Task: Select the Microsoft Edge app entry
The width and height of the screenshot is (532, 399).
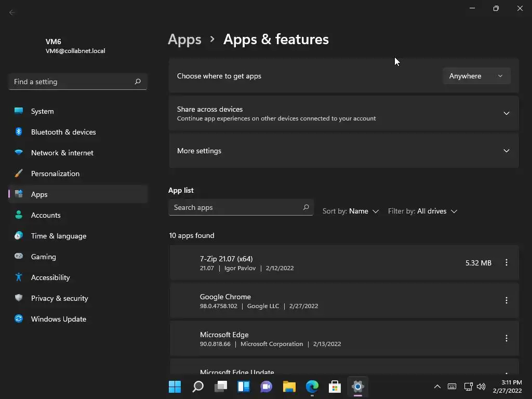Action: pyautogui.click(x=344, y=339)
